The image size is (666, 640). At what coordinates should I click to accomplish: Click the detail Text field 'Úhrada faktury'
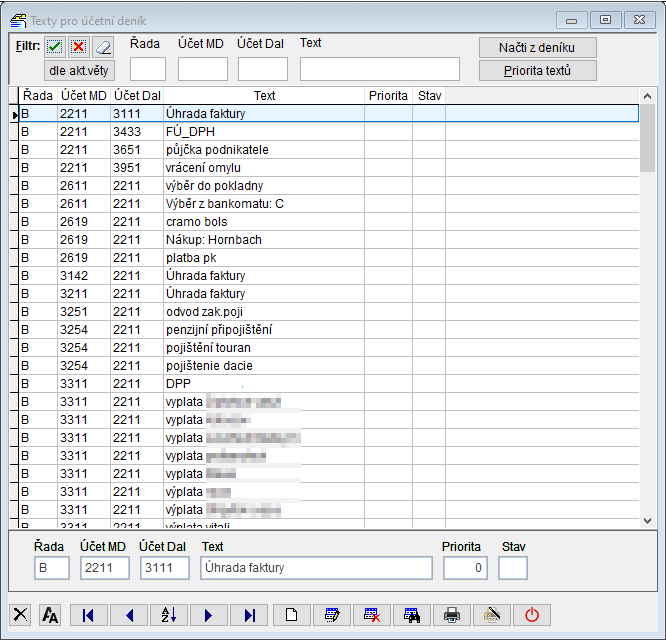point(316,568)
